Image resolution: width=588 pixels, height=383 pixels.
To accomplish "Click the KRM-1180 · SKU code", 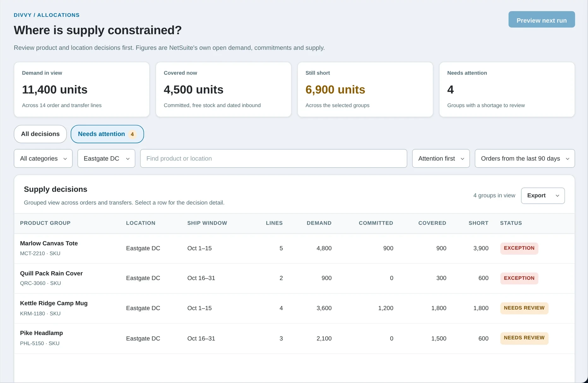I will 40,314.
